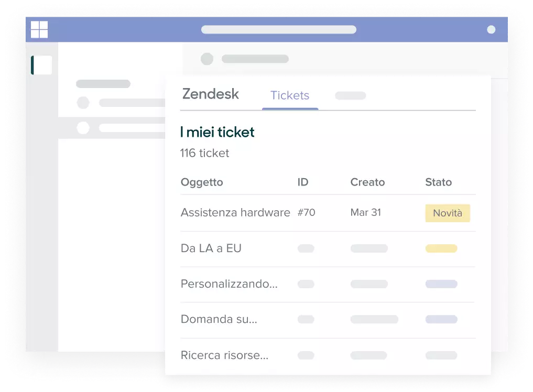
Task: Sort by the Stato column header
Action: pos(438,182)
